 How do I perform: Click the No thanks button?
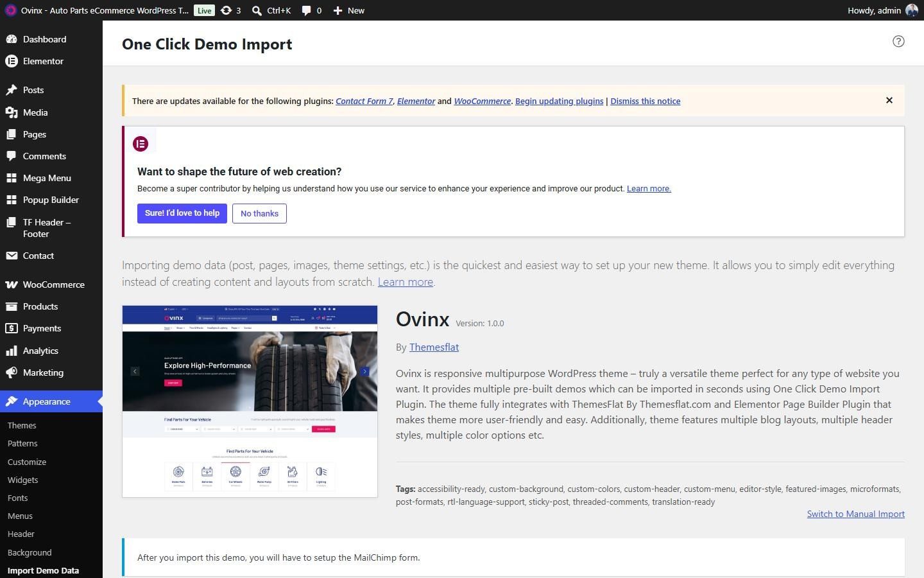click(x=259, y=213)
